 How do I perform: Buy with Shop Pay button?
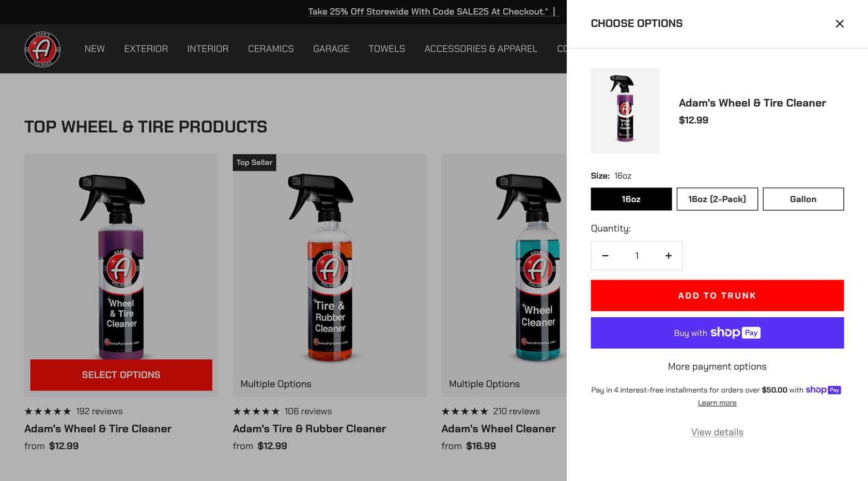(x=717, y=333)
